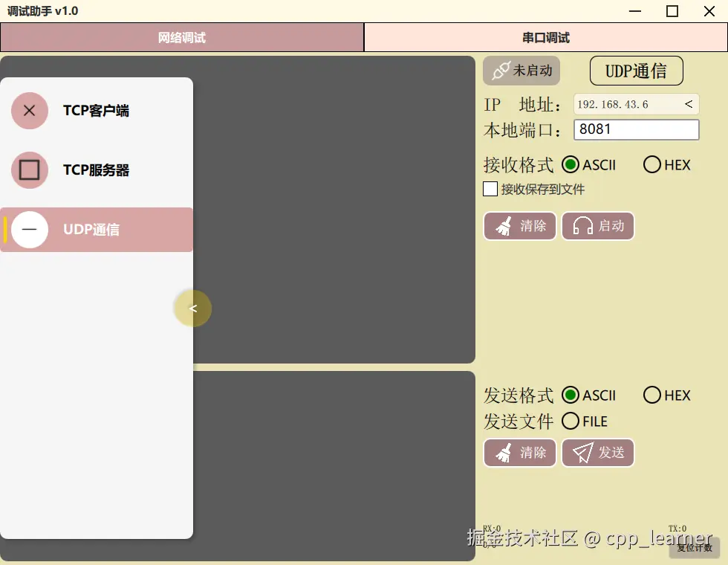This screenshot has width=728, height=565.
Task: Select the UDP通信 dash icon
Action: tap(29, 230)
